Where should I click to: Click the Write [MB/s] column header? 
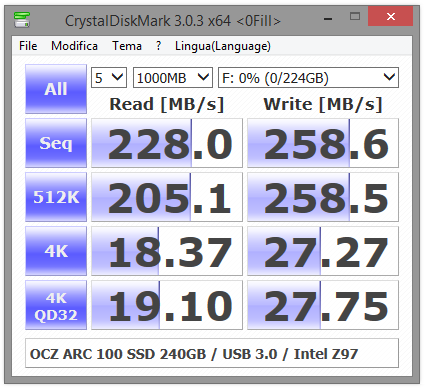[323, 104]
